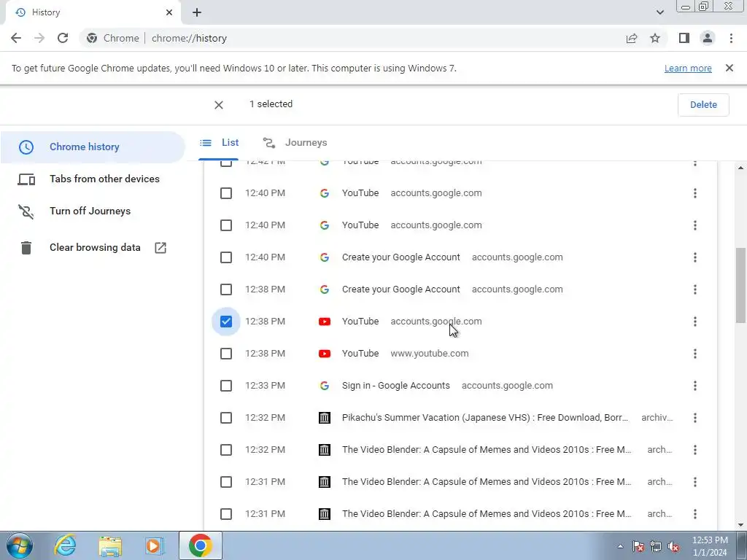Open actions menu for Sign in - Google Accounts

click(x=695, y=386)
